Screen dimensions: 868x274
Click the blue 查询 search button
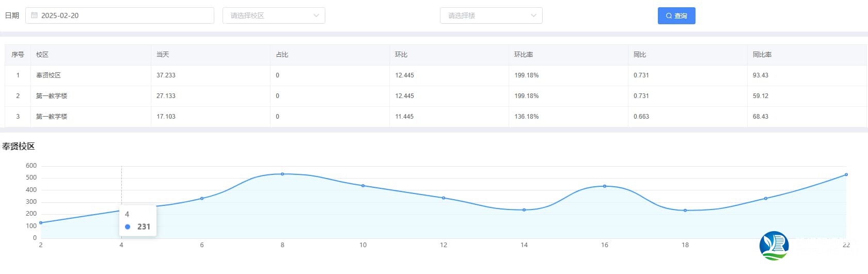(676, 16)
